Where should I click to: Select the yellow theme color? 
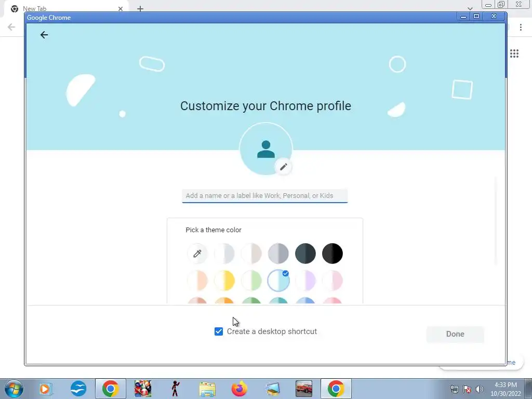click(224, 281)
